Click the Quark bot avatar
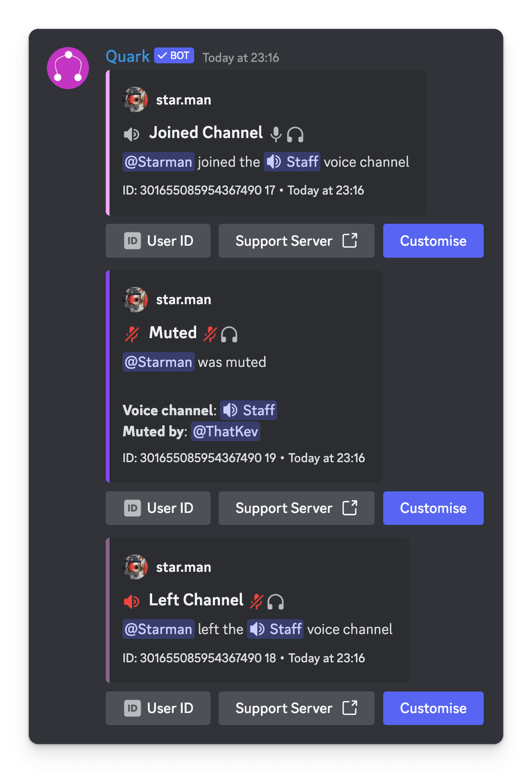The width and height of the screenshot is (532, 773). (67, 68)
